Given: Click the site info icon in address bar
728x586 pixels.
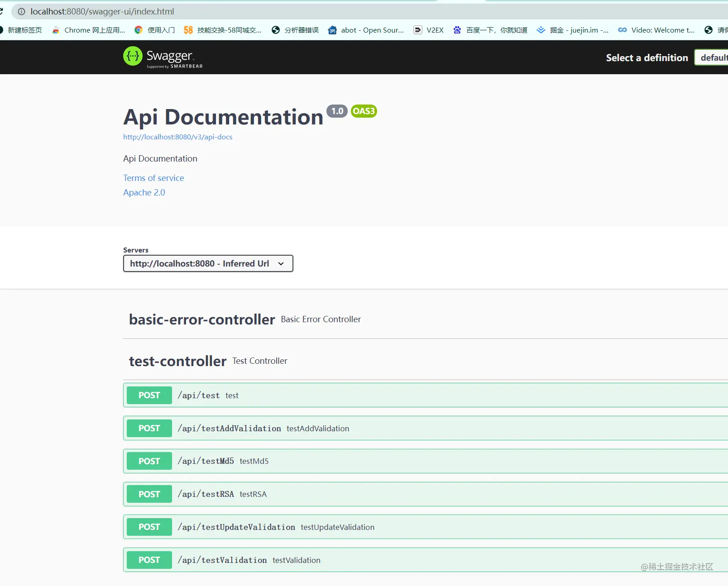Looking at the screenshot, I should (21, 12).
